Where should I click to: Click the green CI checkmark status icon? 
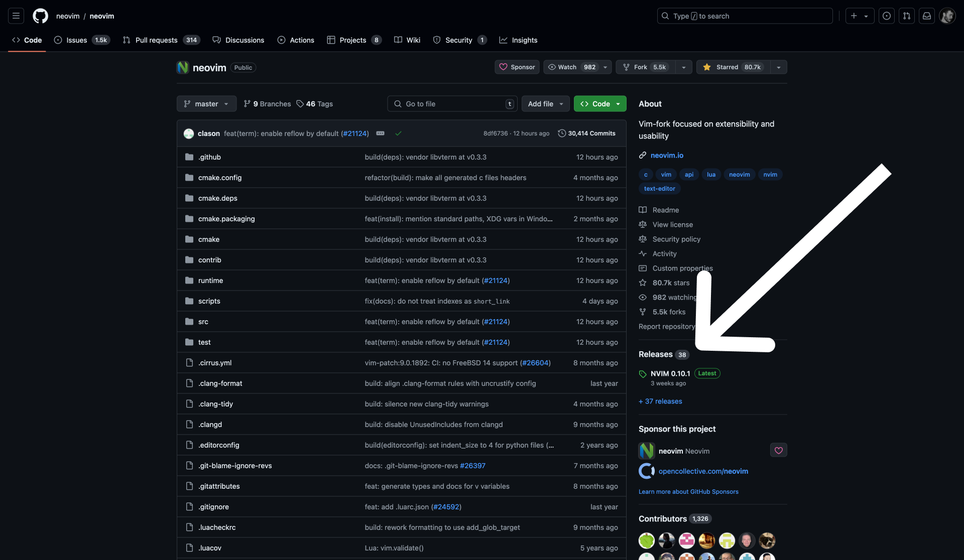[x=398, y=133]
